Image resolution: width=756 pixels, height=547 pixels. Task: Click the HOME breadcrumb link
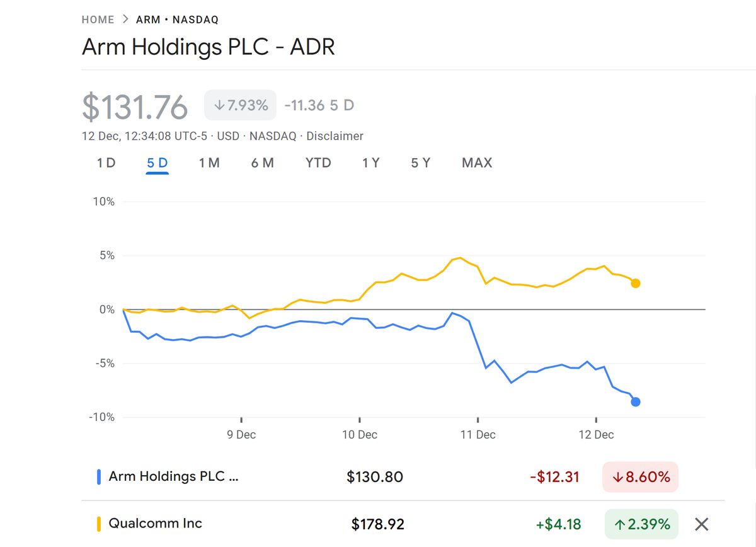click(x=98, y=20)
